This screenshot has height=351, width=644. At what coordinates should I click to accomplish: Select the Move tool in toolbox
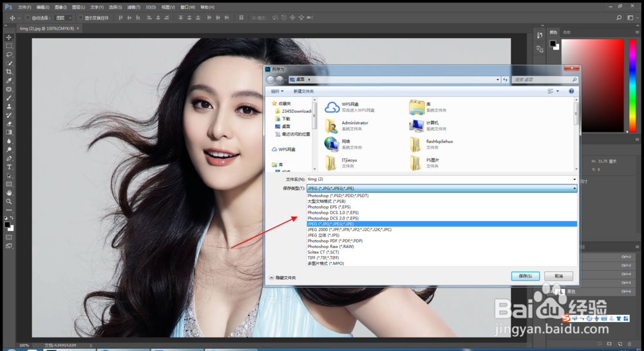9,37
